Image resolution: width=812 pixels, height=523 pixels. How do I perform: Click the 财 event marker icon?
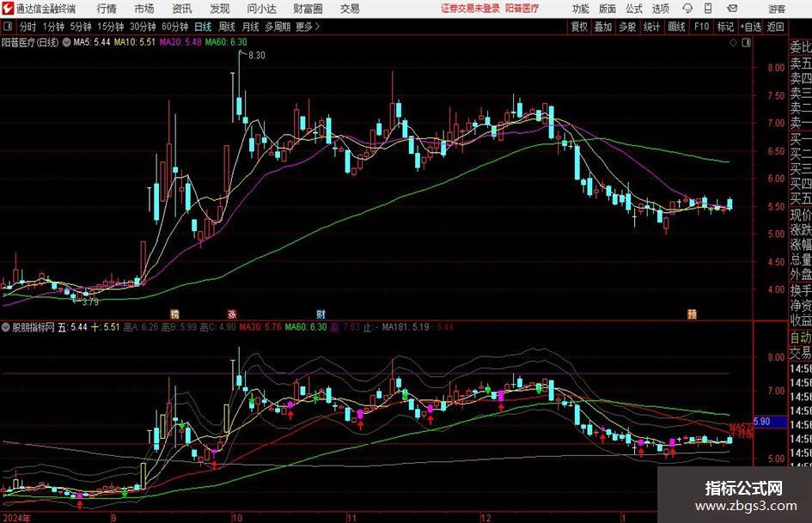(x=321, y=313)
